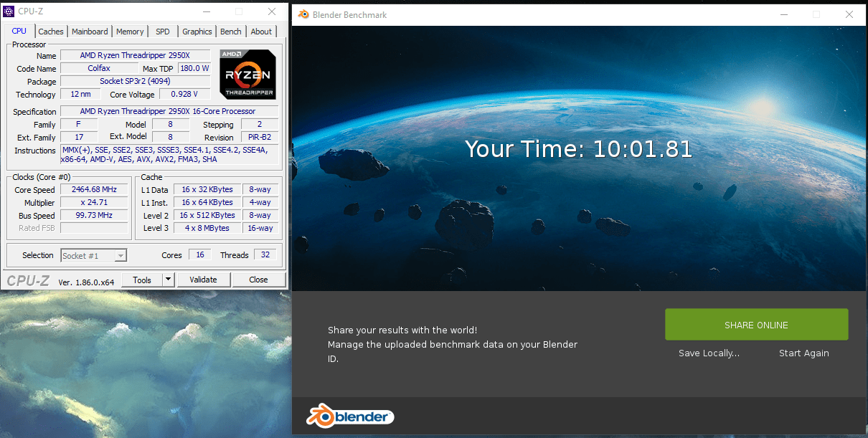Click the Cores value 16

[x=199, y=255]
